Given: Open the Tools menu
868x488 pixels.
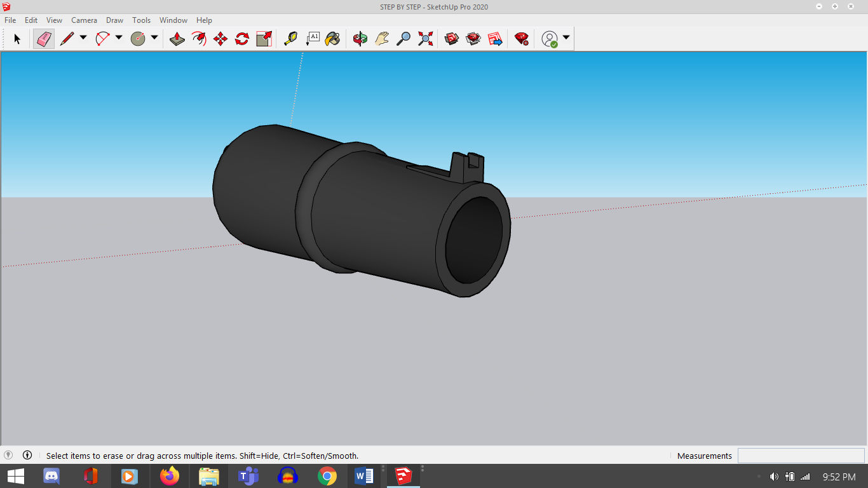Looking at the screenshot, I should [x=141, y=20].
